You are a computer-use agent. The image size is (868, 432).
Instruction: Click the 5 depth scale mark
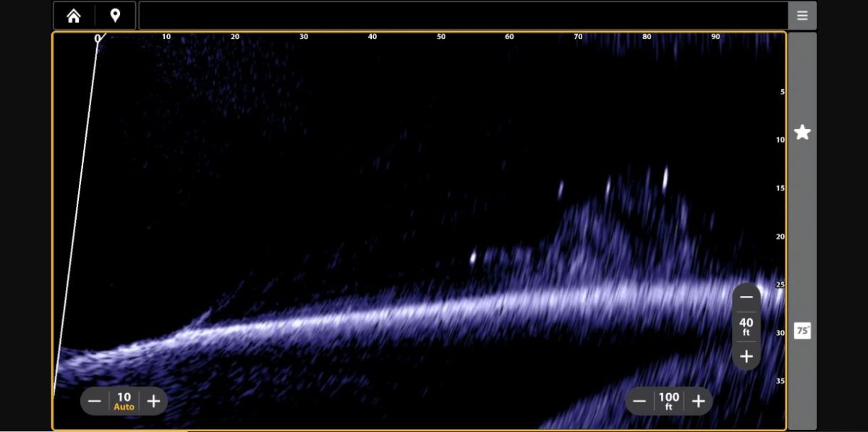coord(783,92)
